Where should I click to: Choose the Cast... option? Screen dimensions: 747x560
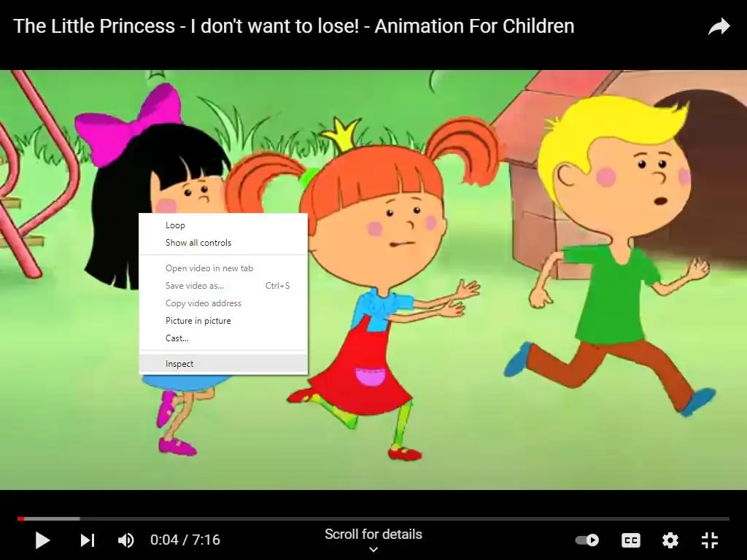click(x=223, y=338)
